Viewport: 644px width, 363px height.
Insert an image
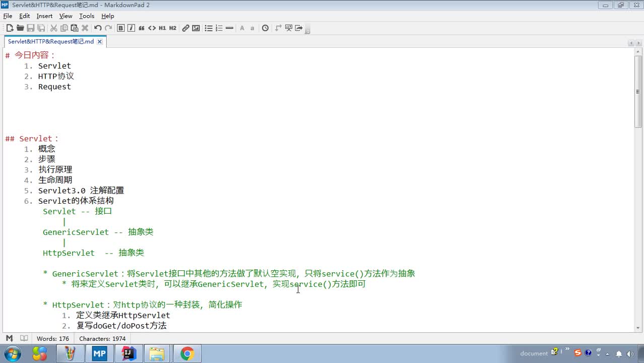point(196,28)
